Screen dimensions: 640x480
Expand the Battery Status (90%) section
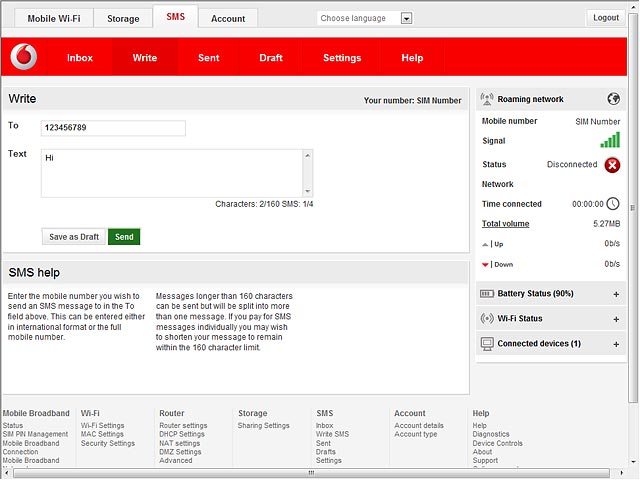pyautogui.click(x=616, y=294)
